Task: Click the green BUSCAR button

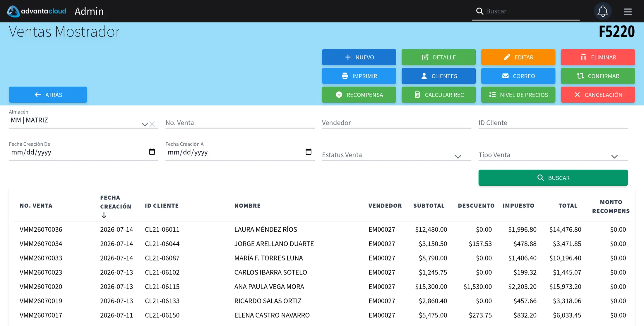Action: coord(553,178)
